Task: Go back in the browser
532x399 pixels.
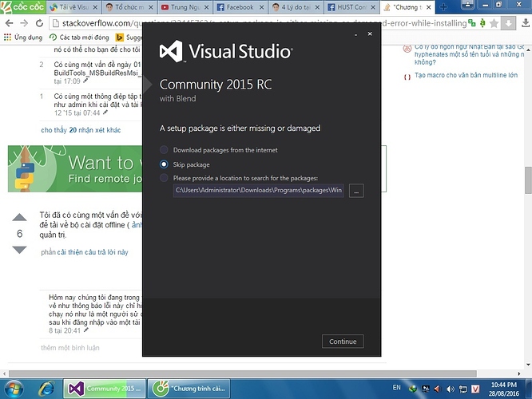Action: click(9, 23)
